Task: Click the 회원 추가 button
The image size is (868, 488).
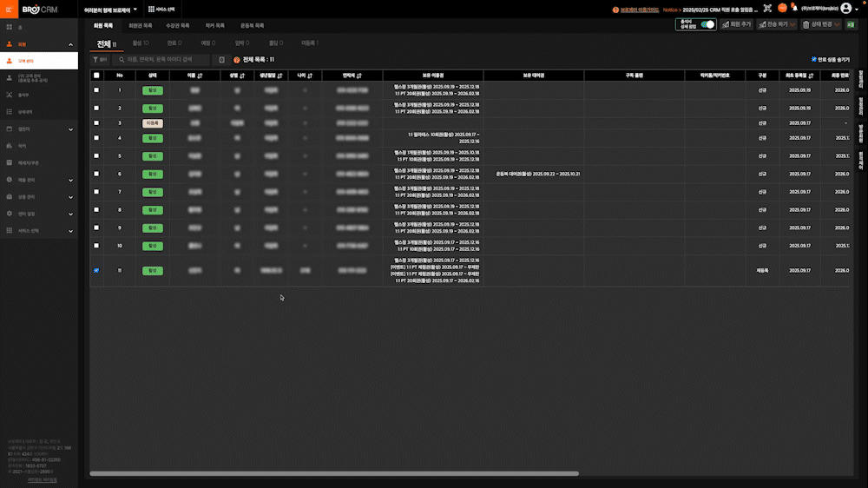Action: (737, 24)
